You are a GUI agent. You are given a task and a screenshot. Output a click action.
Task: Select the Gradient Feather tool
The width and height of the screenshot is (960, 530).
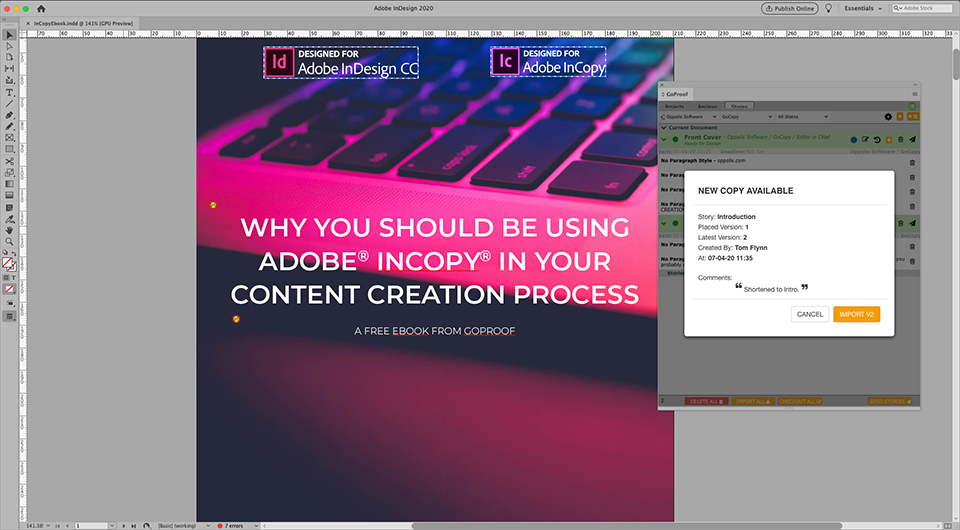(9, 195)
